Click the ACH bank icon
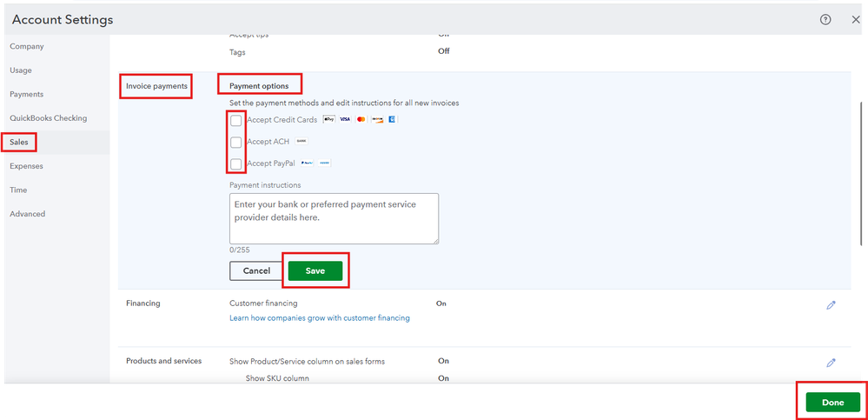Screen dimensions: 868x420 pyautogui.click(x=301, y=141)
